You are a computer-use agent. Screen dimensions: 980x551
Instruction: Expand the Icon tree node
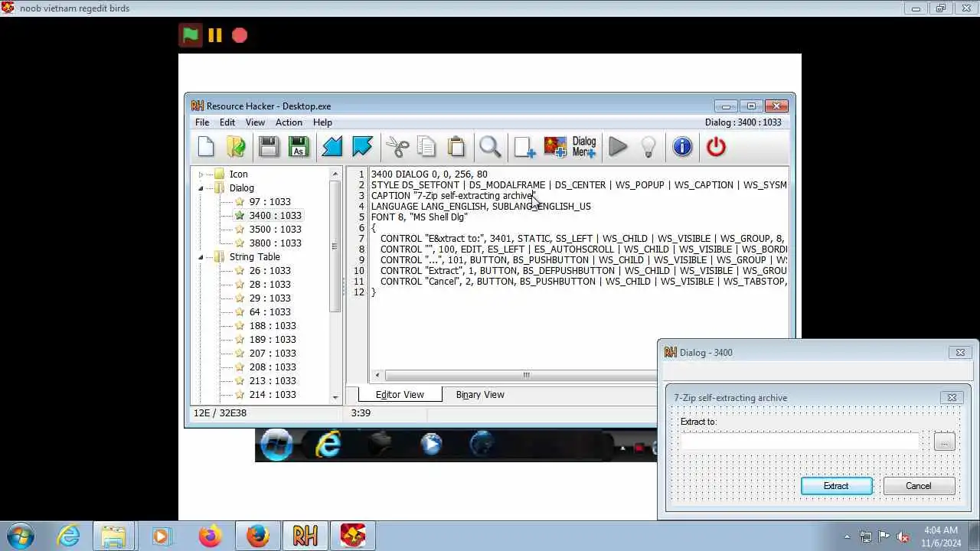[x=201, y=174]
